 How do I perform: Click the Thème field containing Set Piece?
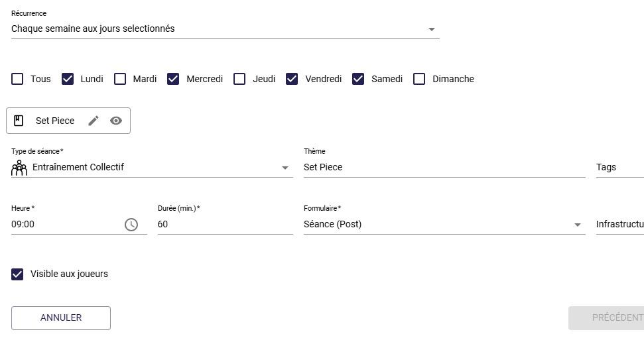[444, 168]
